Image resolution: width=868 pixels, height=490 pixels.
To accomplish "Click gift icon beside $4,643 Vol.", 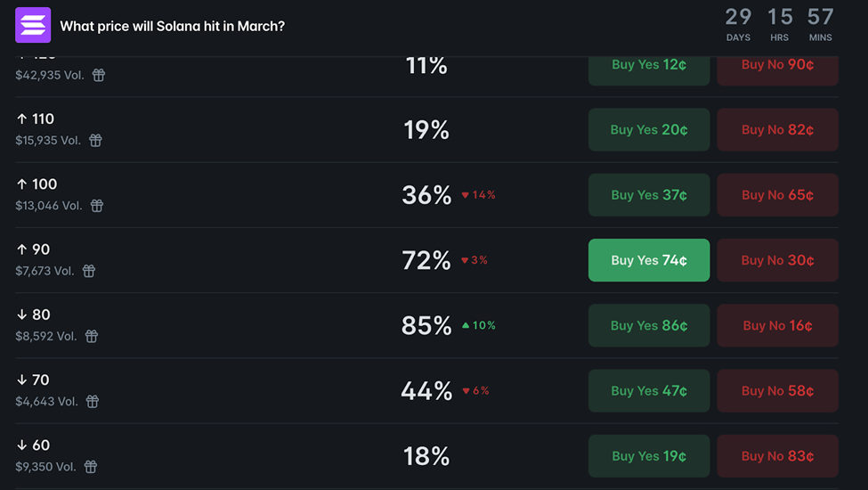I will click(x=92, y=402).
